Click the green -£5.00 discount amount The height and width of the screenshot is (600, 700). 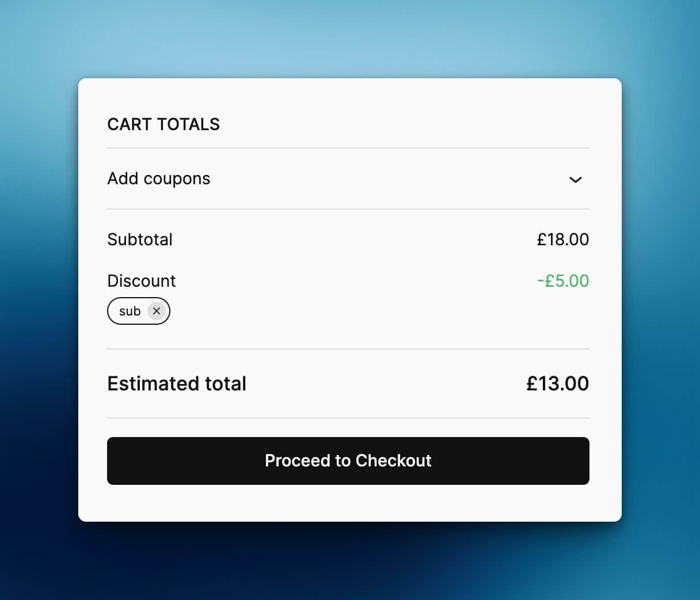(x=563, y=281)
